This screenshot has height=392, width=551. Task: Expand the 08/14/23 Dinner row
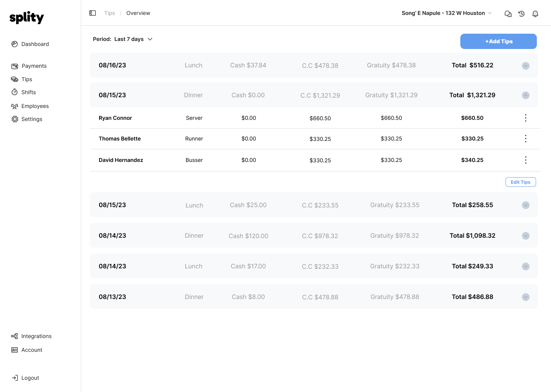[x=526, y=236]
